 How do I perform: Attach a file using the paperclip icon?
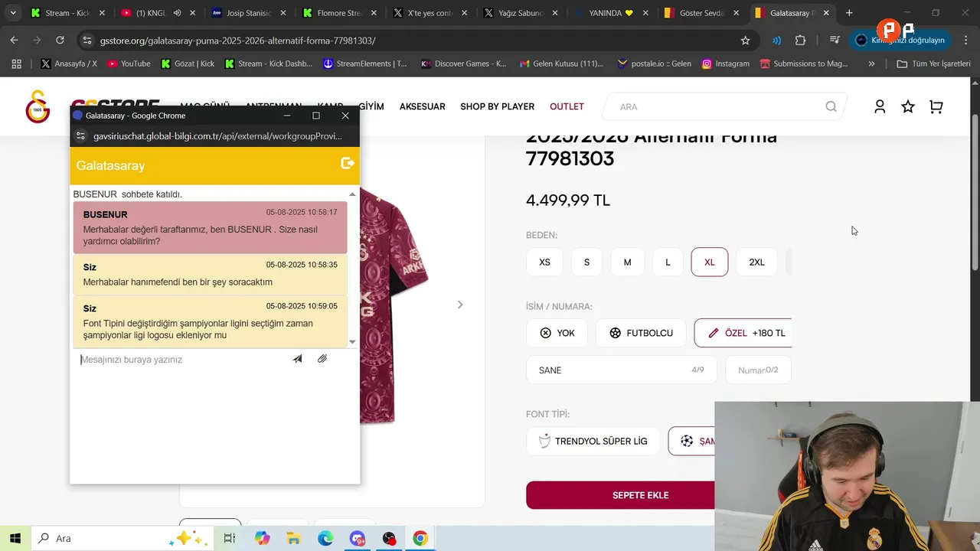322,359
